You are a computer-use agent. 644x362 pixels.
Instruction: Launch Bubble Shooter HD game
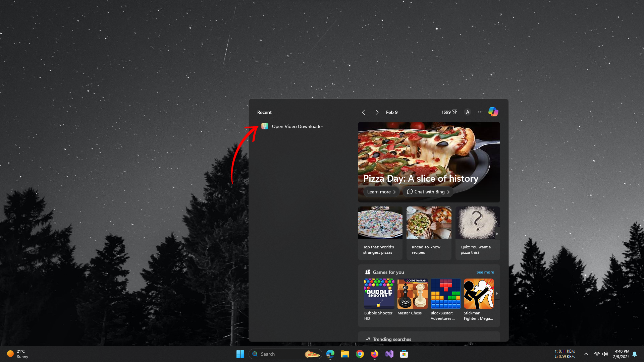pos(379,294)
